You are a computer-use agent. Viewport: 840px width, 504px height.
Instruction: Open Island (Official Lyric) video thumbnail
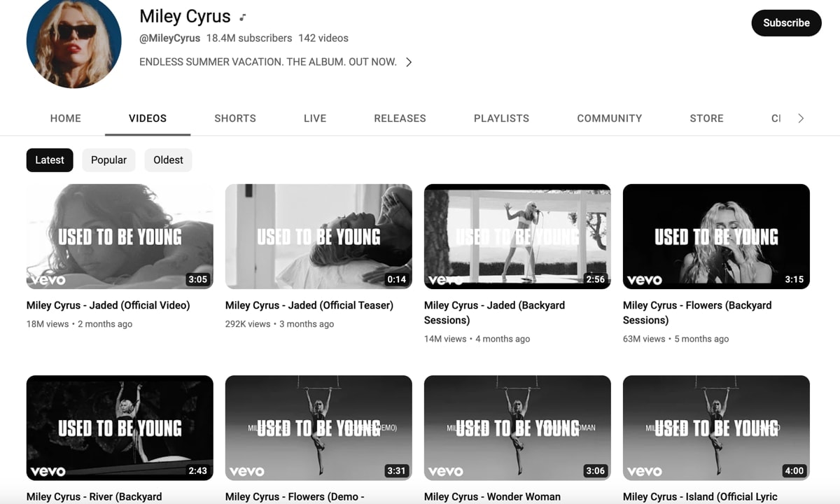click(716, 428)
